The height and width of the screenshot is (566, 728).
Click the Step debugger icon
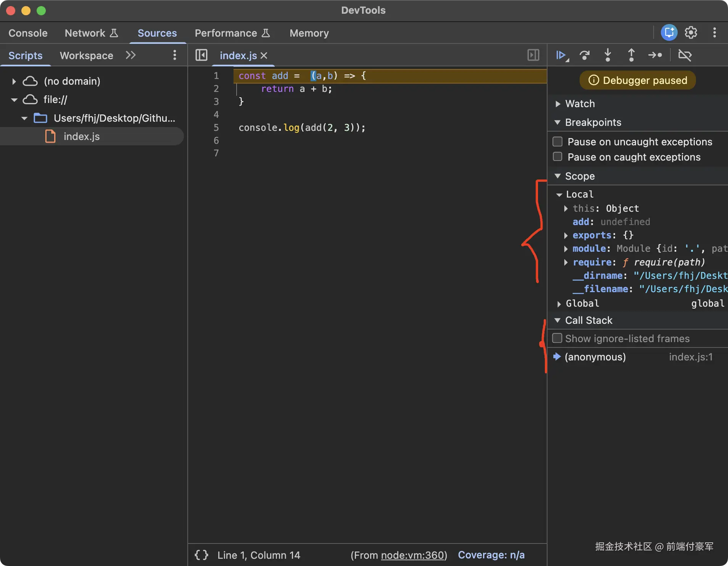tap(655, 55)
